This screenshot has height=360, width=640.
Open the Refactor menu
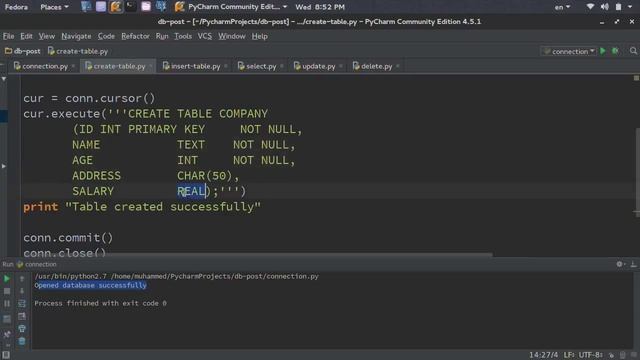coord(135,36)
